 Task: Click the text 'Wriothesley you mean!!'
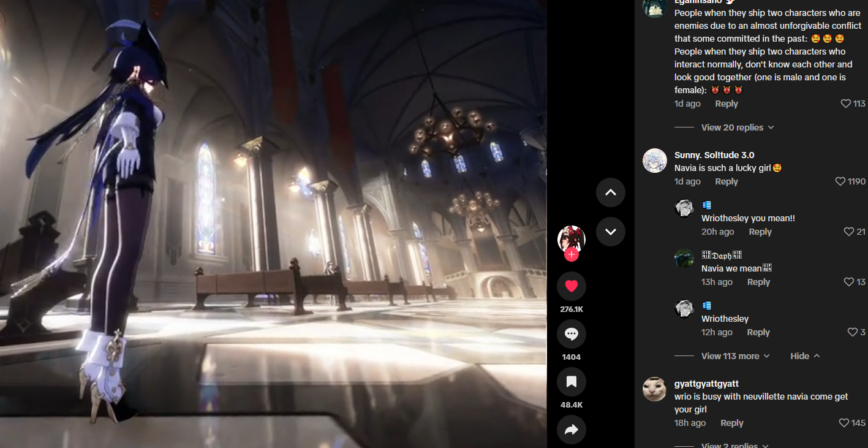coord(748,218)
